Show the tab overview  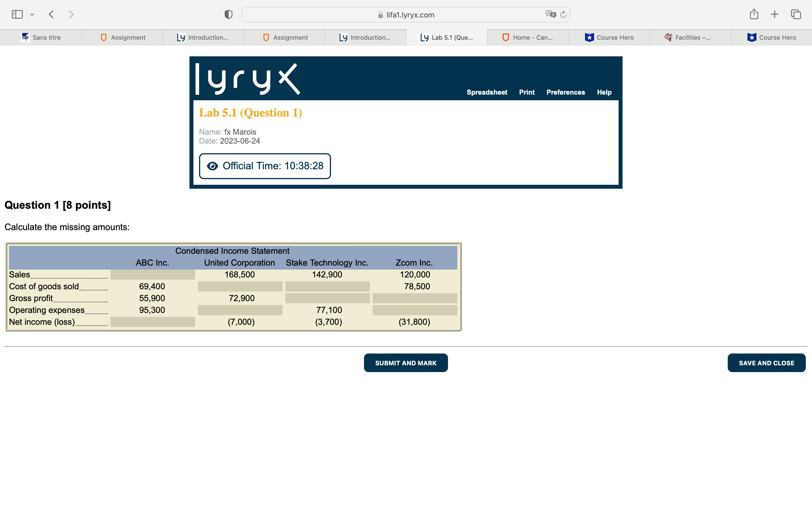[796, 14]
